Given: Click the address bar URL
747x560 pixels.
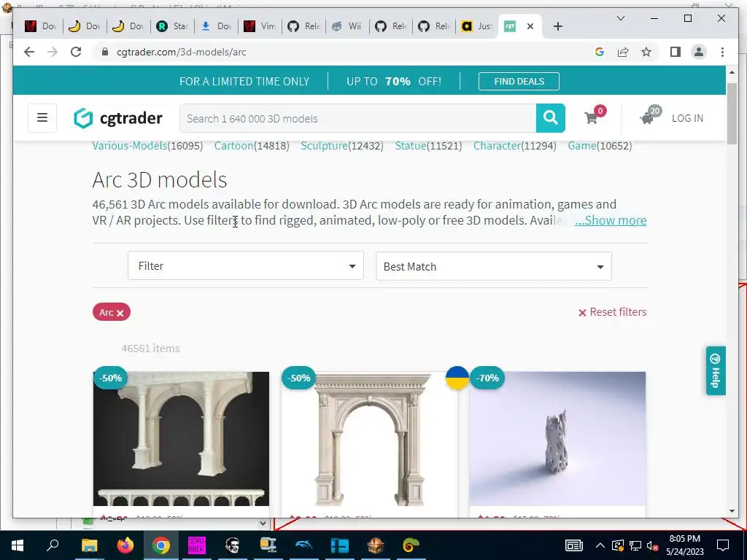Looking at the screenshot, I should (x=182, y=52).
